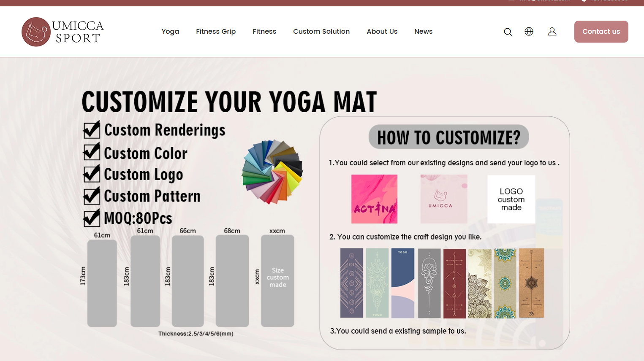Screen dimensions: 644x361
Task: Select the pink ACTINA design thumbnail
Action: [374, 199]
